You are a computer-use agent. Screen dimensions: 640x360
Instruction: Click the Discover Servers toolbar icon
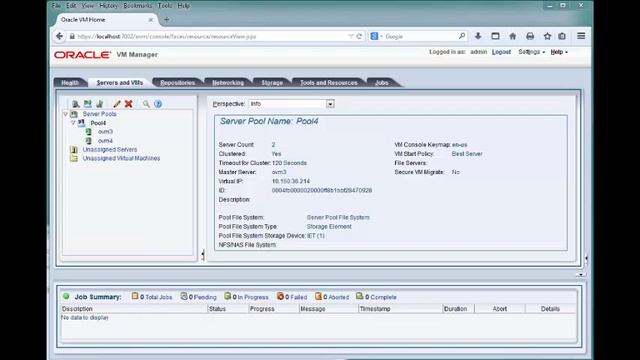coord(76,104)
